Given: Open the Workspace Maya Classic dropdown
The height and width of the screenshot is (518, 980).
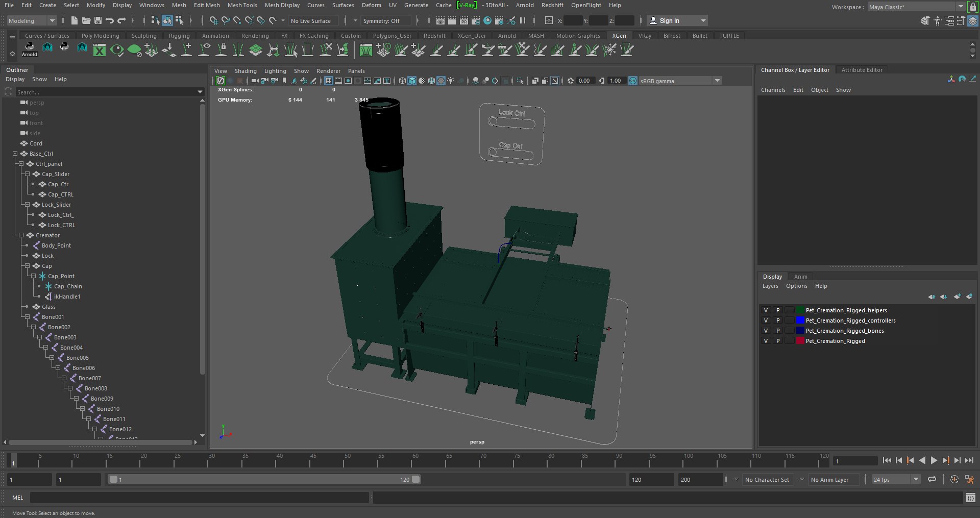Looking at the screenshot, I should 916,7.
